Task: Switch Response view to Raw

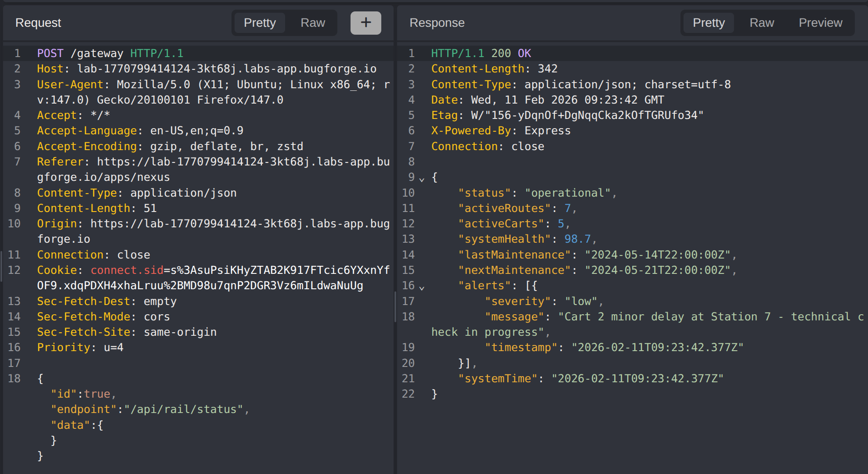Action: click(x=762, y=23)
